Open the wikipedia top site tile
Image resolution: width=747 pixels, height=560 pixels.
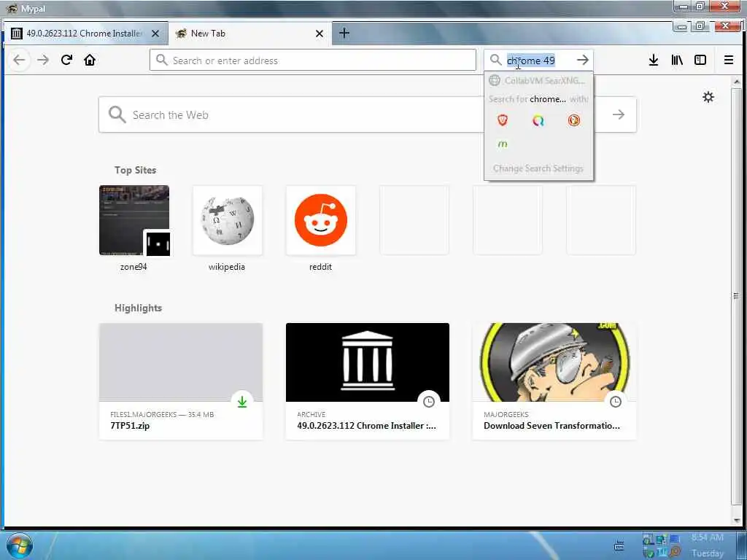pyautogui.click(x=228, y=220)
